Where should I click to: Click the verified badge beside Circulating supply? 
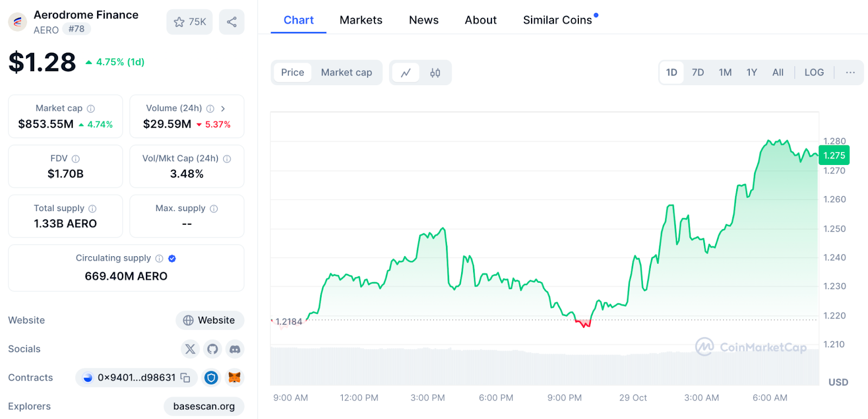pos(172,258)
